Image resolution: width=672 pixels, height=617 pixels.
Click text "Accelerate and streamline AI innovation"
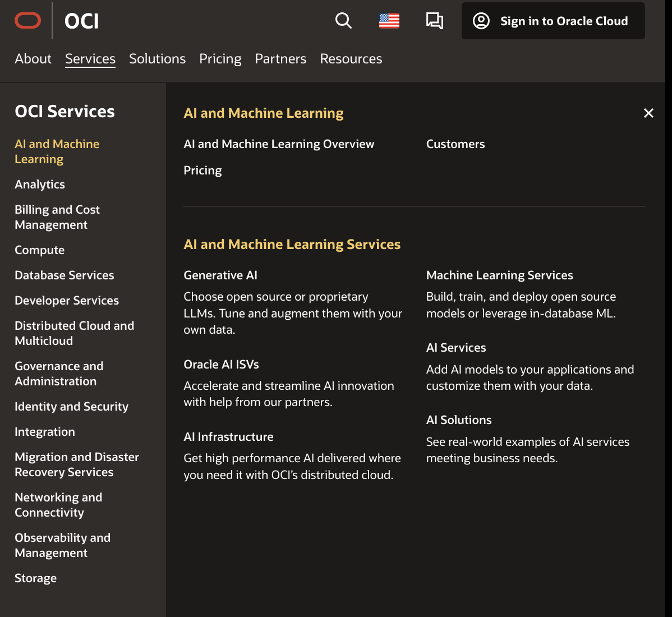tap(289, 386)
